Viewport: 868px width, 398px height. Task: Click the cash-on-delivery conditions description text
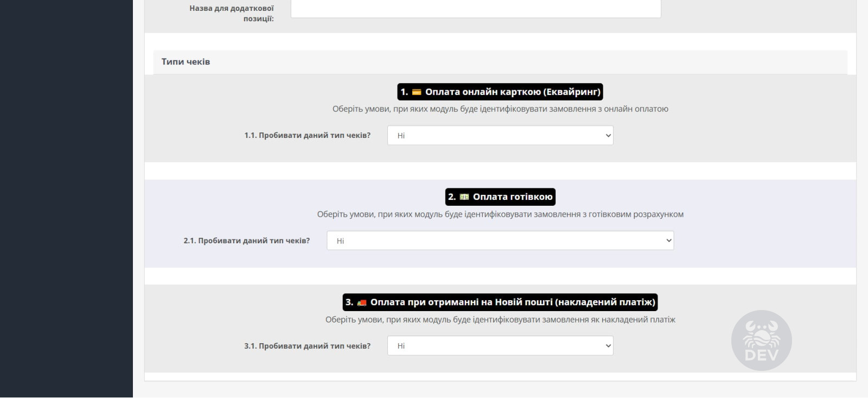(x=500, y=320)
